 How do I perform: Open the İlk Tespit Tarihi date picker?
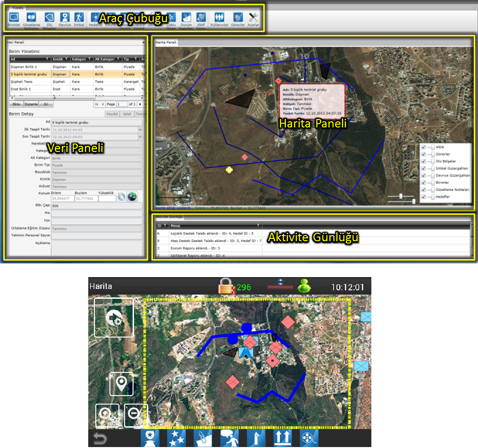coord(140,130)
